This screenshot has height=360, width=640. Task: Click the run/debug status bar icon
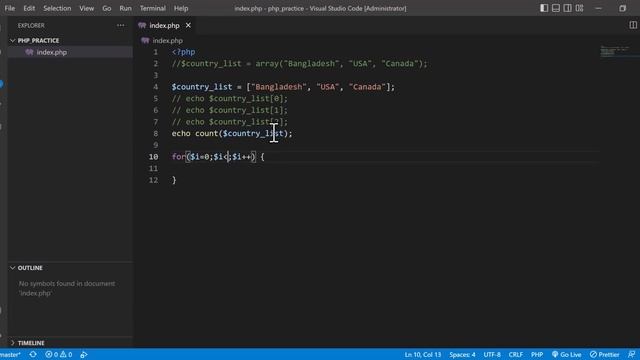(84, 354)
